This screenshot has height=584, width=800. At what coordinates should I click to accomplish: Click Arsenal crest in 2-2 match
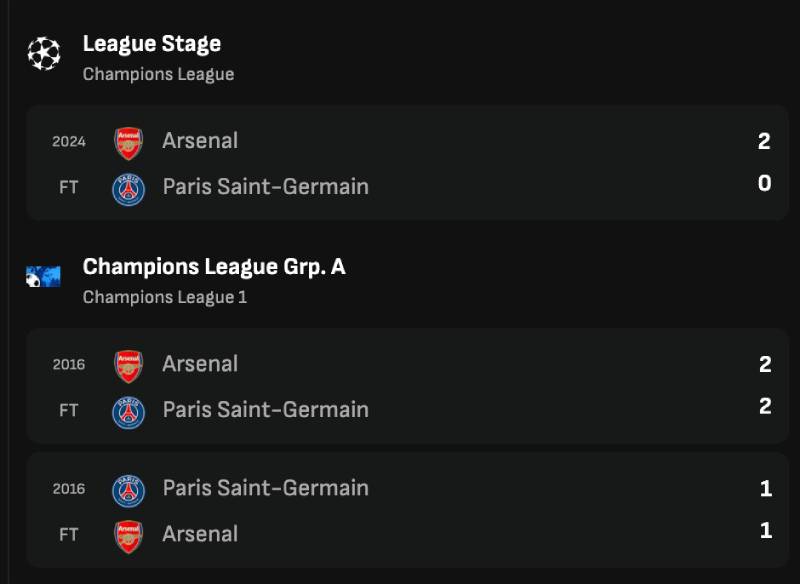coord(128,364)
